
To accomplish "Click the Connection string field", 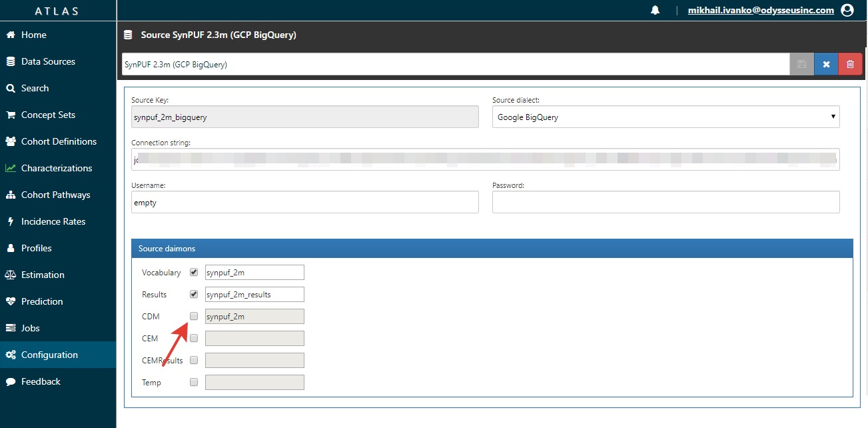I will click(x=485, y=159).
